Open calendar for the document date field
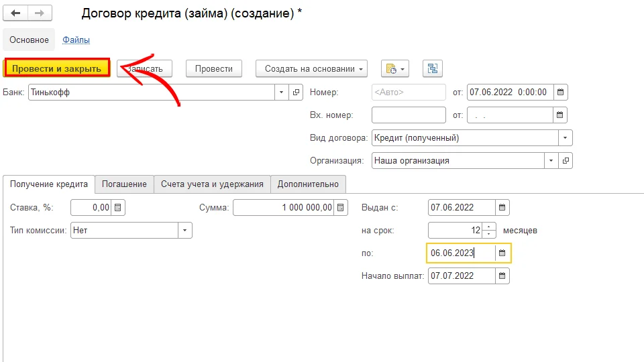 [x=561, y=93]
